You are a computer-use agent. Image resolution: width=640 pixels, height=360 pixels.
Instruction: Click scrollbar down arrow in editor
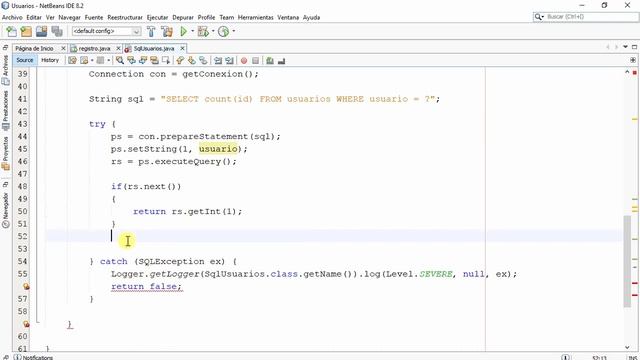627,347
